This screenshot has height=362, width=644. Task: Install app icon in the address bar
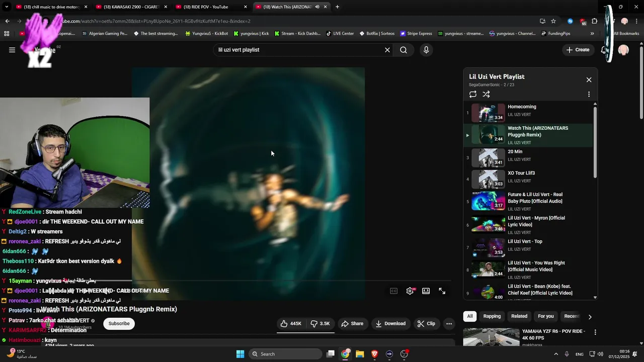pos(542,21)
